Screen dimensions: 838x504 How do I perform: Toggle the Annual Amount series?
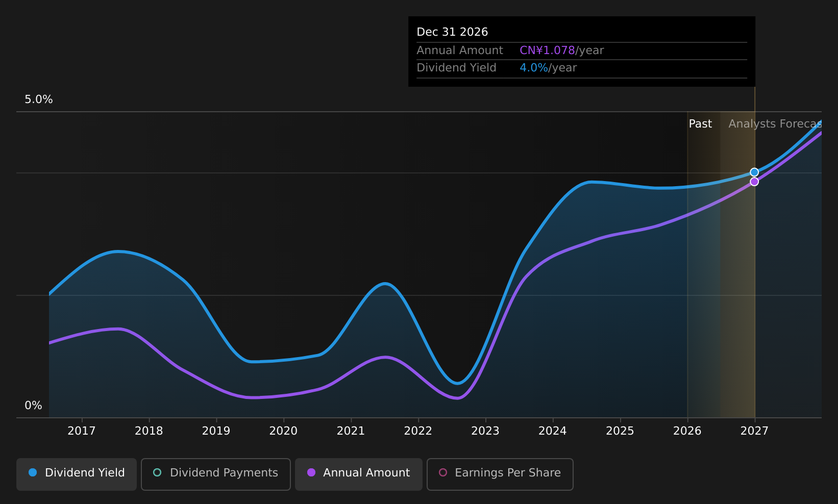tap(359, 474)
